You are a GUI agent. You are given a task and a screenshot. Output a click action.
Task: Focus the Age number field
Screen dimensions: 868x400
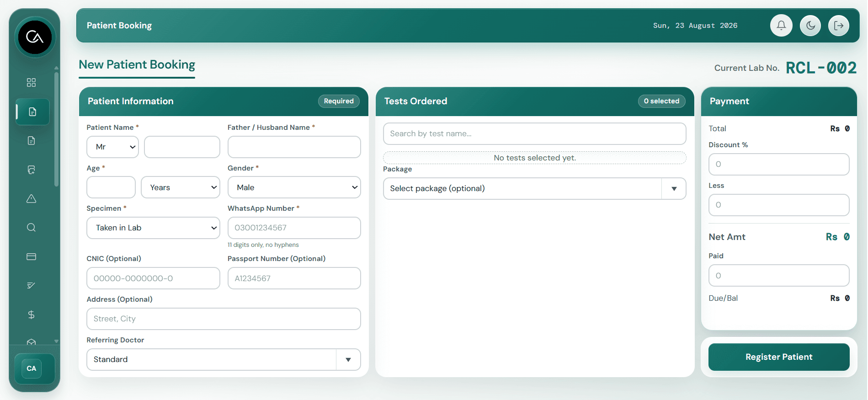click(x=111, y=187)
